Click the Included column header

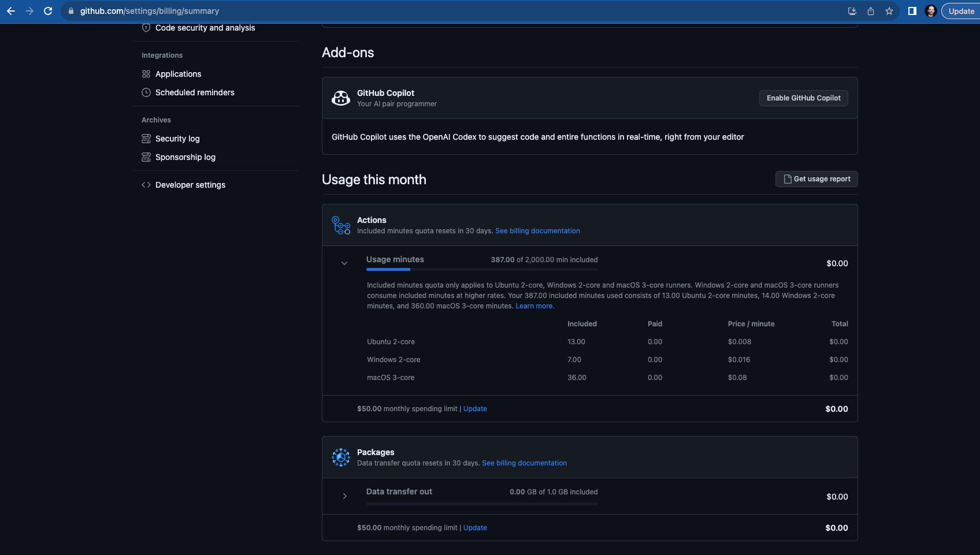582,324
